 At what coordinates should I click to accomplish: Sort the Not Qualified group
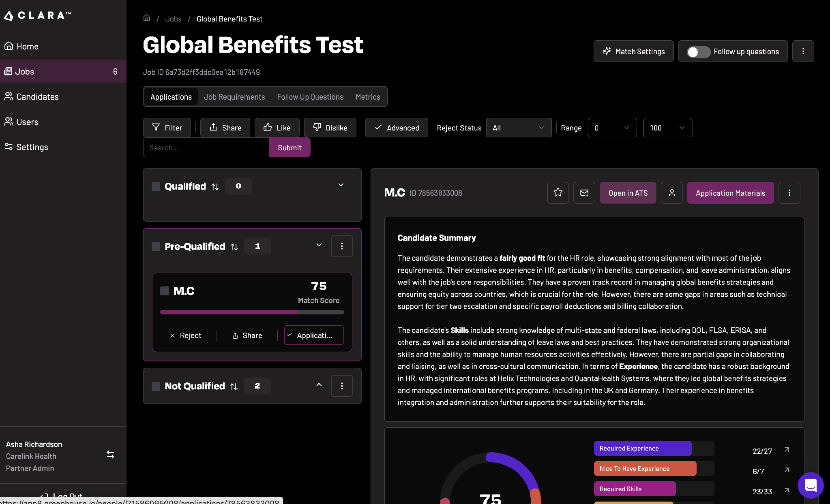tap(234, 387)
